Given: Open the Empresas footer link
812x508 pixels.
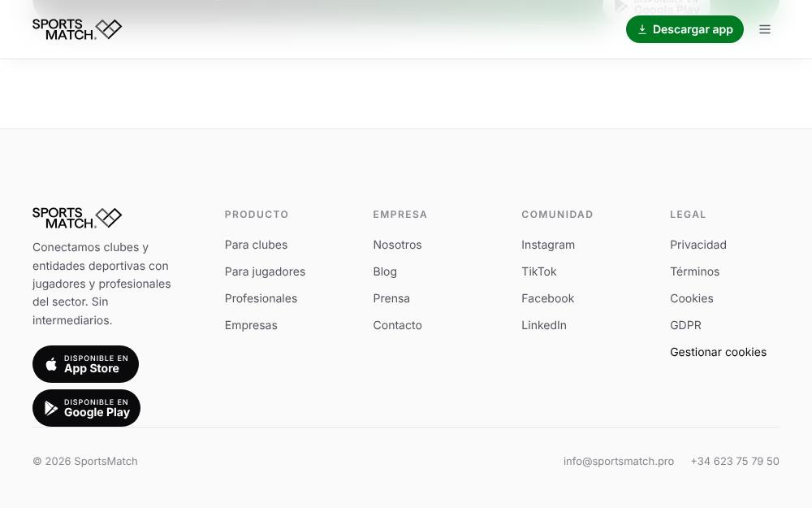Looking at the screenshot, I should point(251,326).
